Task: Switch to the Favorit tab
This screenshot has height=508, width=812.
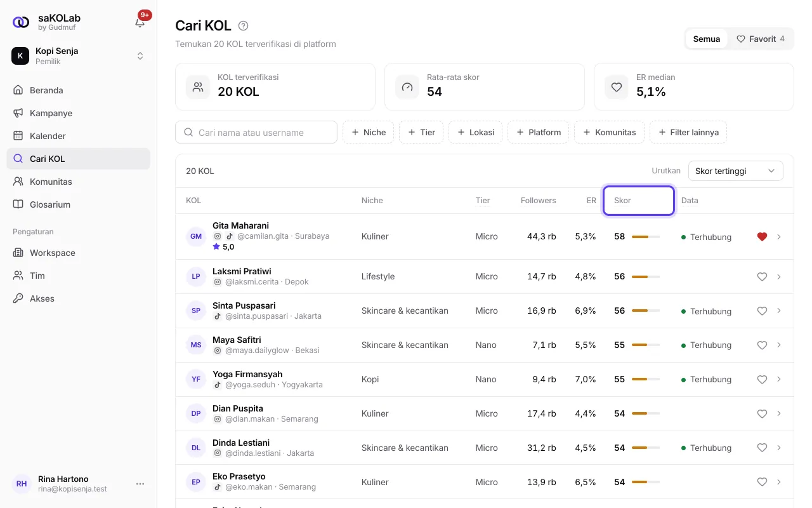Action: pyautogui.click(x=761, y=39)
